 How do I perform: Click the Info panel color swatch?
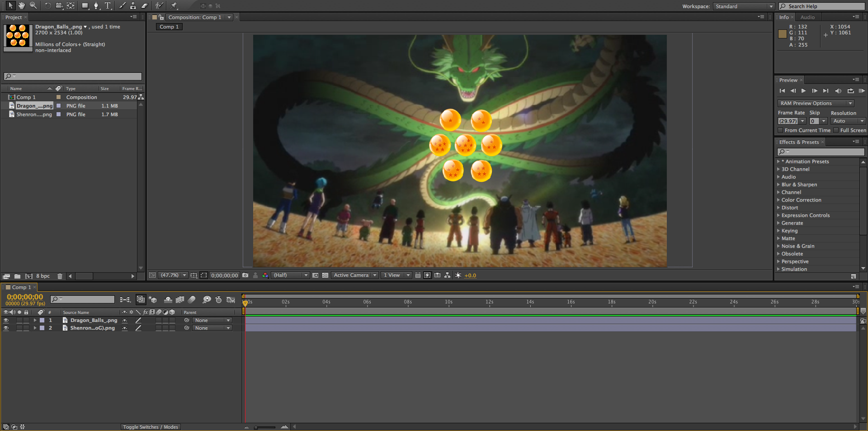(783, 34)
